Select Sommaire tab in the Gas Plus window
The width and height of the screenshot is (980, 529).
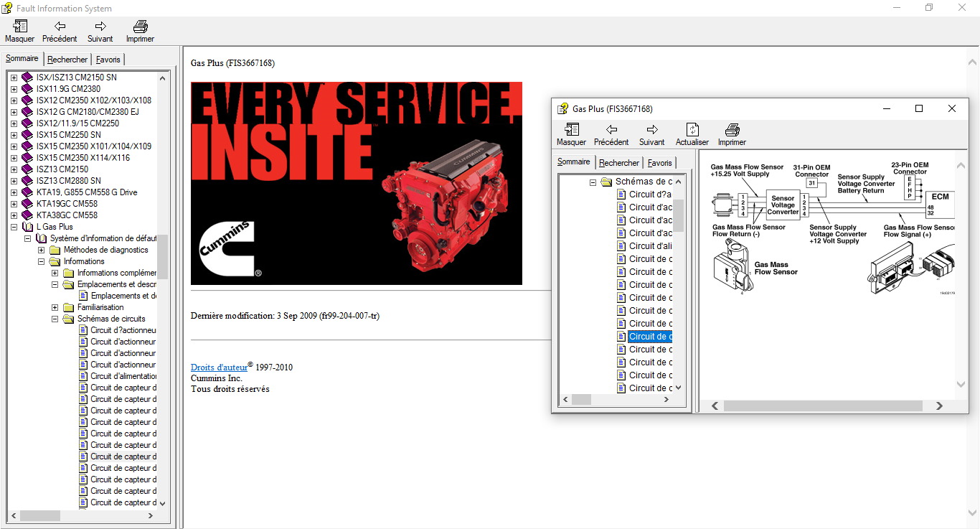574,162
